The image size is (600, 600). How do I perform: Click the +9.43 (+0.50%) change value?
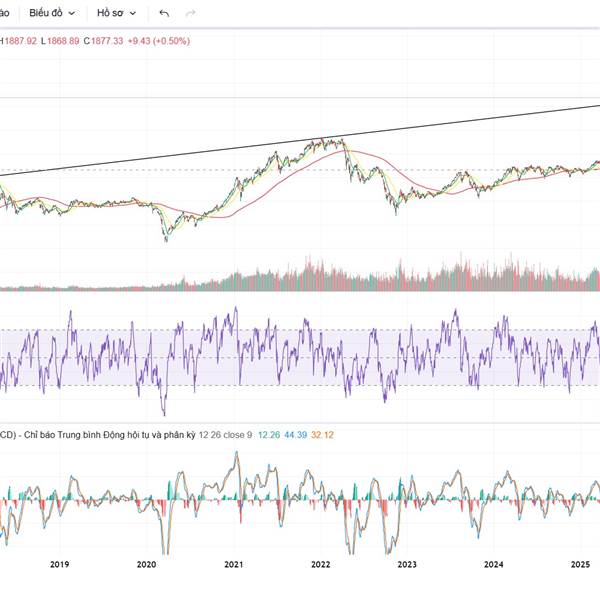(159, 41)
